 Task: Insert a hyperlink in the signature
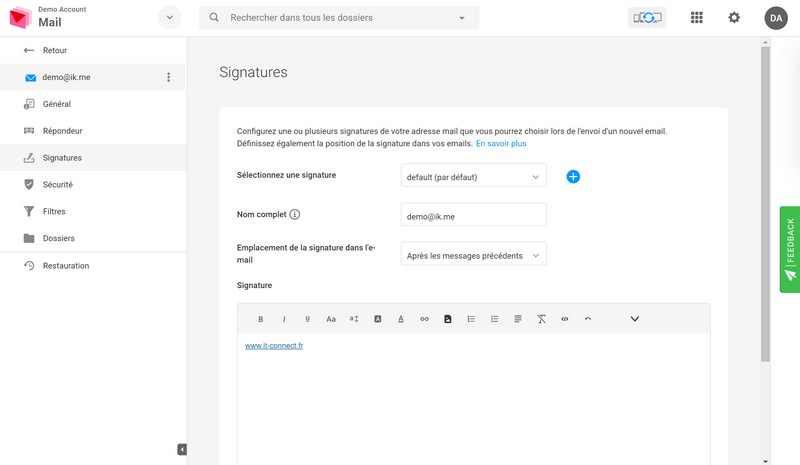[x=424, y=319]
